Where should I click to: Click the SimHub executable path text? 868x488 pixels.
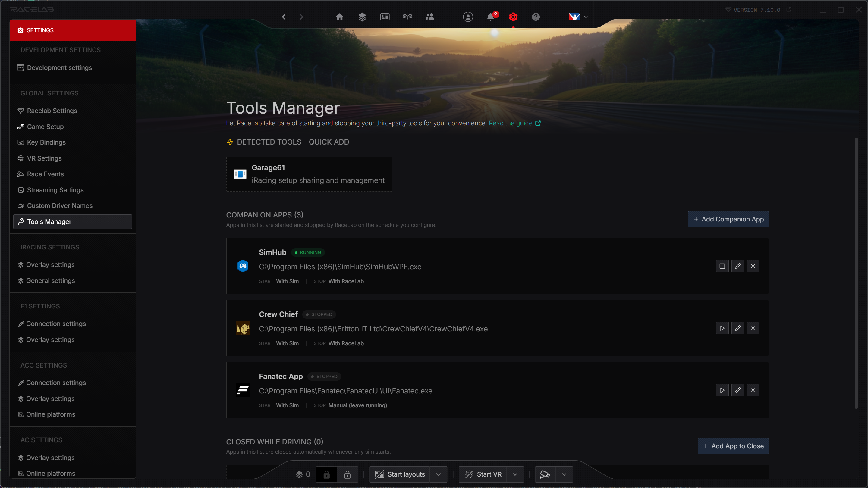pos(340,267)
